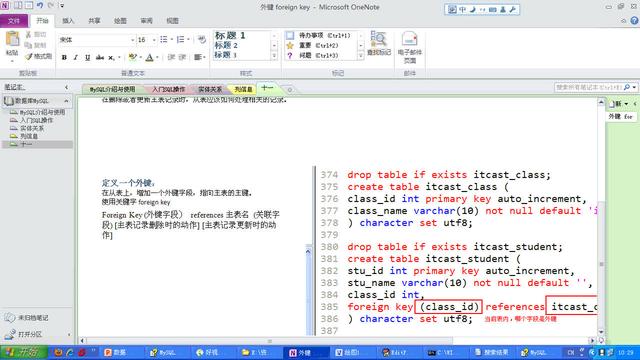The image size is (640, 360).
Task: Apply the font color A
Action: [149, 58]
